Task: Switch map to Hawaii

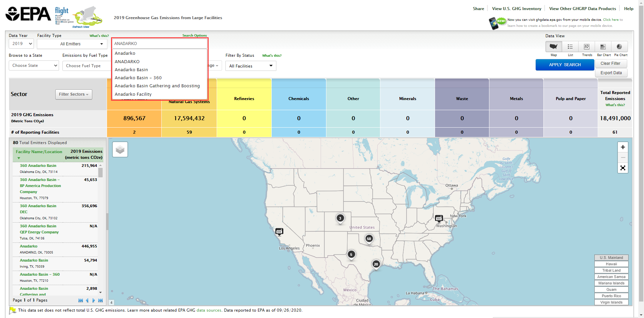Action: [x=611, y=264]
